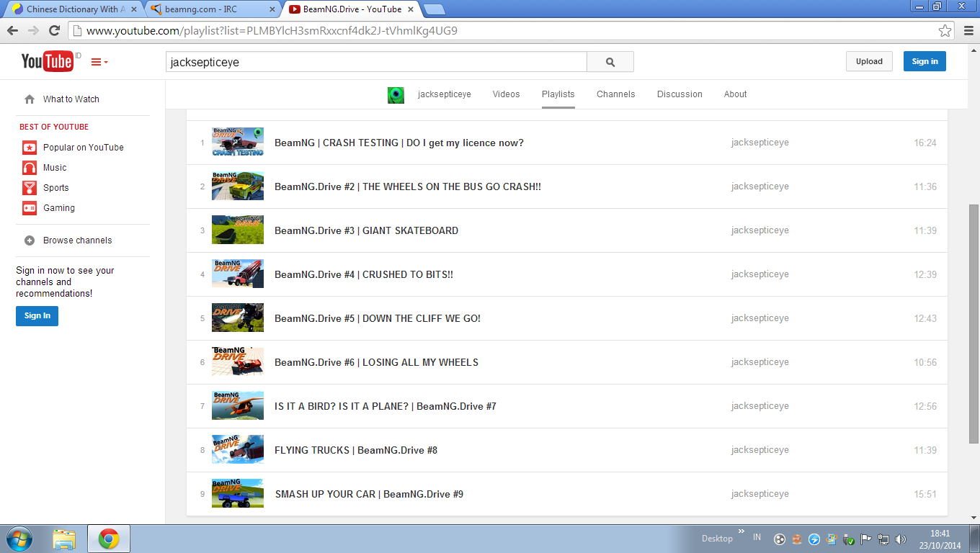Screen dimensions: 980x553
Task: Click thumbnail of CRASH TESTING video
Action: [238, 142]
